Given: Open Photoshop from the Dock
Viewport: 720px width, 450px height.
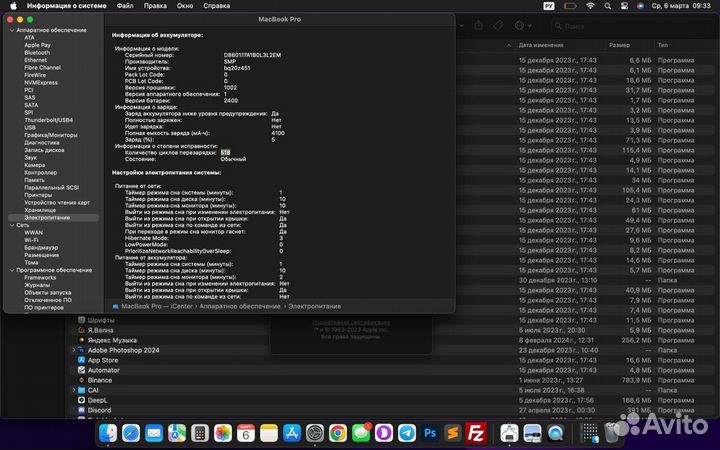Looking at the screenshot, I should pos(430,433).
